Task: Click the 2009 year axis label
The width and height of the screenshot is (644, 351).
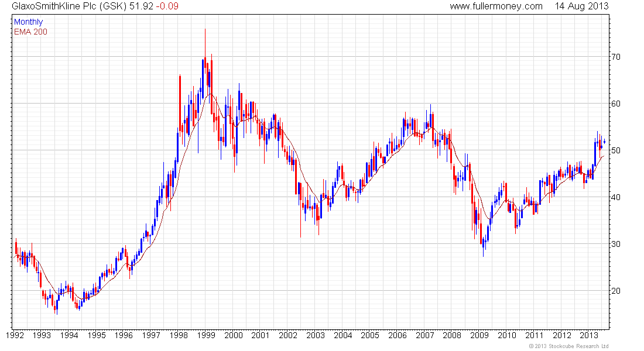Action: pyautogui.click(x=479, y=335)
